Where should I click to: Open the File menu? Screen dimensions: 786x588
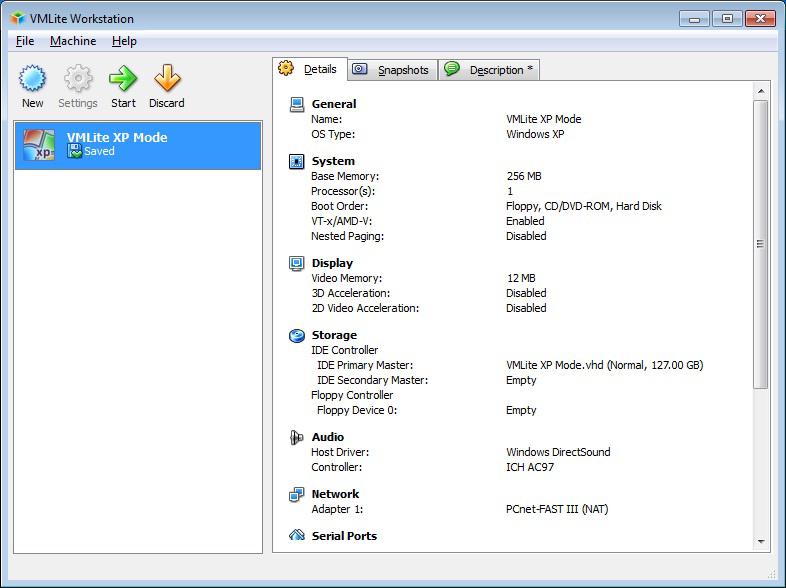25,41
